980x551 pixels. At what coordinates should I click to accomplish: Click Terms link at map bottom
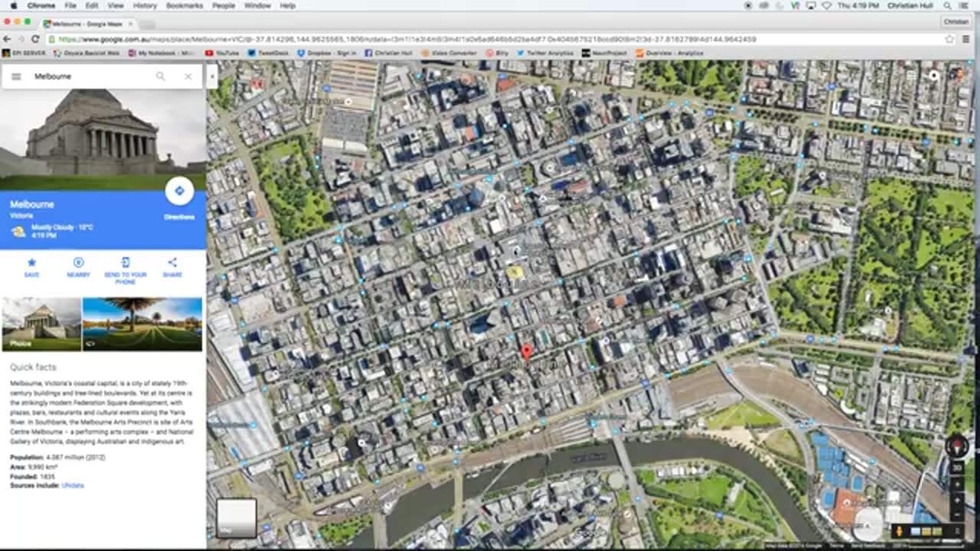(x=838, y=546)
